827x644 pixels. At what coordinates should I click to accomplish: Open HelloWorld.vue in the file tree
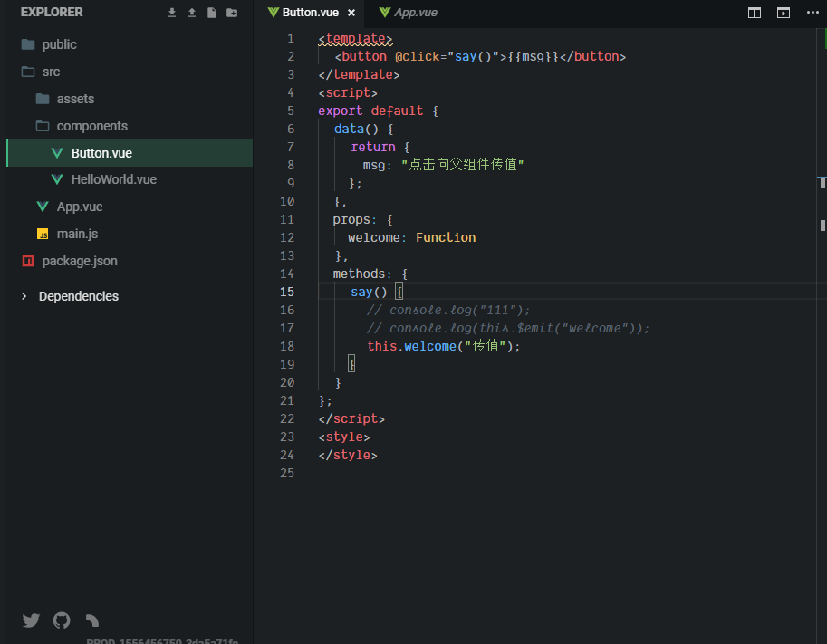pos(113,179)
